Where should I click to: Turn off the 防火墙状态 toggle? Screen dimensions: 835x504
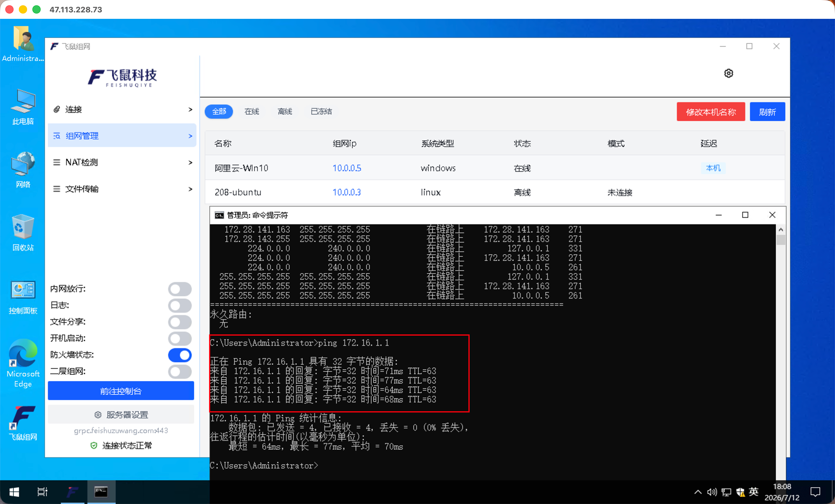click(x=180, y=355)
